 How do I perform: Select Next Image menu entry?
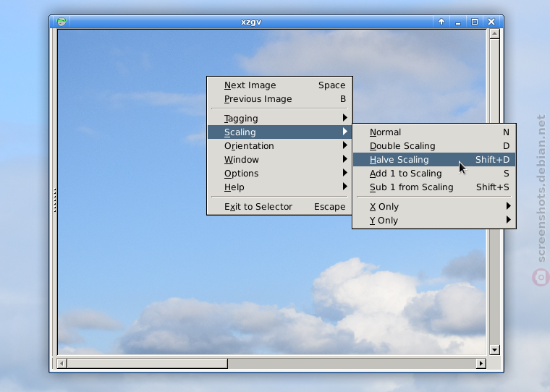279,85
